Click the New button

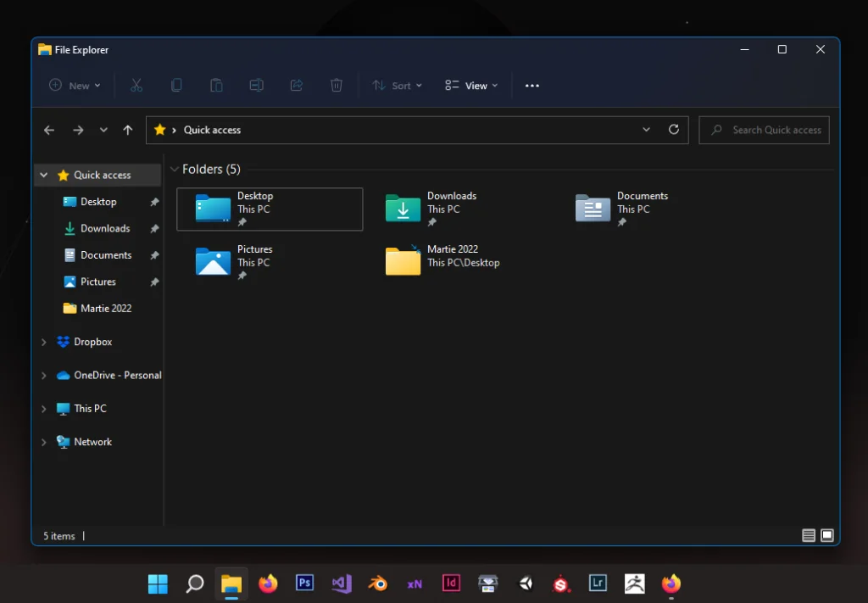[x=75, y=86]
